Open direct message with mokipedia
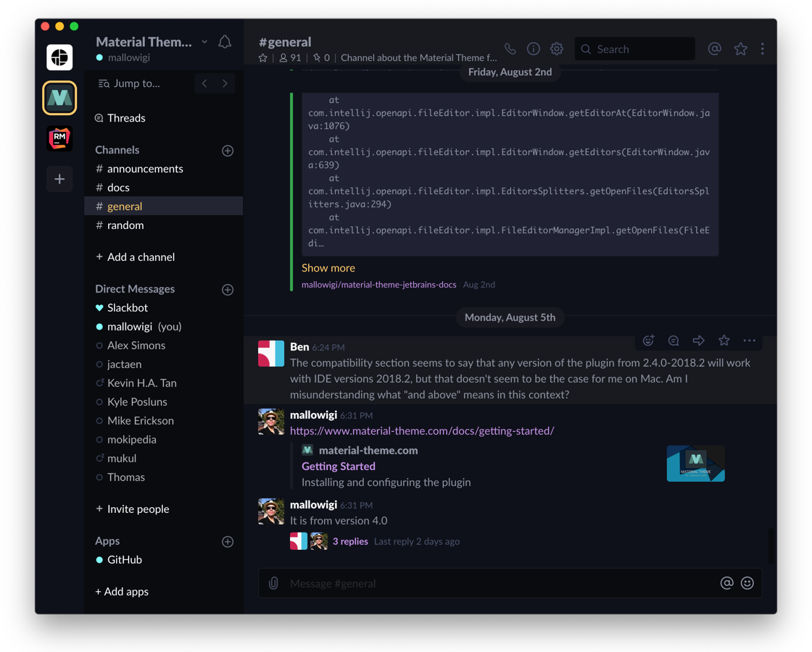This screenshot has height=652, width=812. click(163, 439)
